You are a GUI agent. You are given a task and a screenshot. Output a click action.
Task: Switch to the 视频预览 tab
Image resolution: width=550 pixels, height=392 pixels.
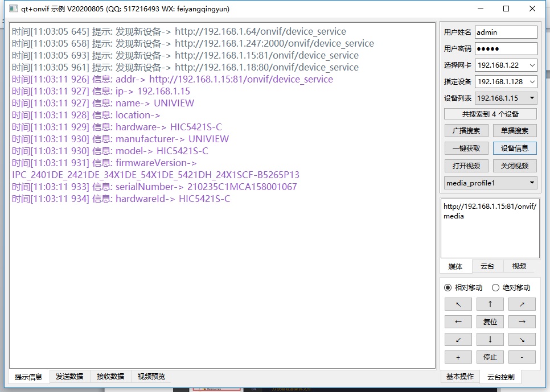(151, 377)
